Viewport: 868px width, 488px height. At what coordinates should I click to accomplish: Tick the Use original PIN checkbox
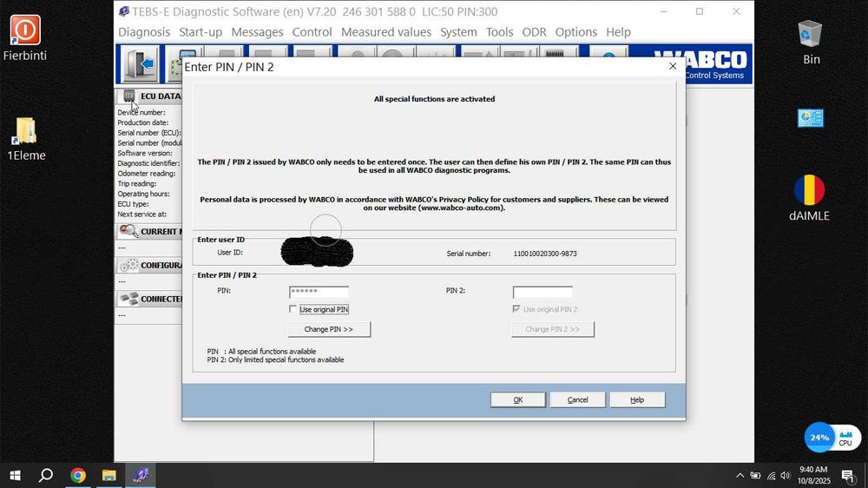(293, 309)
